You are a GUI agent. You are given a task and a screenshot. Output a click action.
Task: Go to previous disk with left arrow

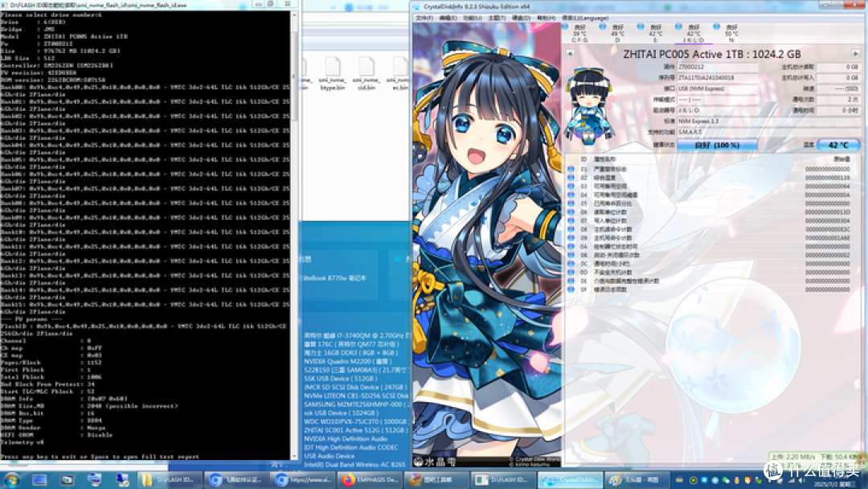coord(570,54)
